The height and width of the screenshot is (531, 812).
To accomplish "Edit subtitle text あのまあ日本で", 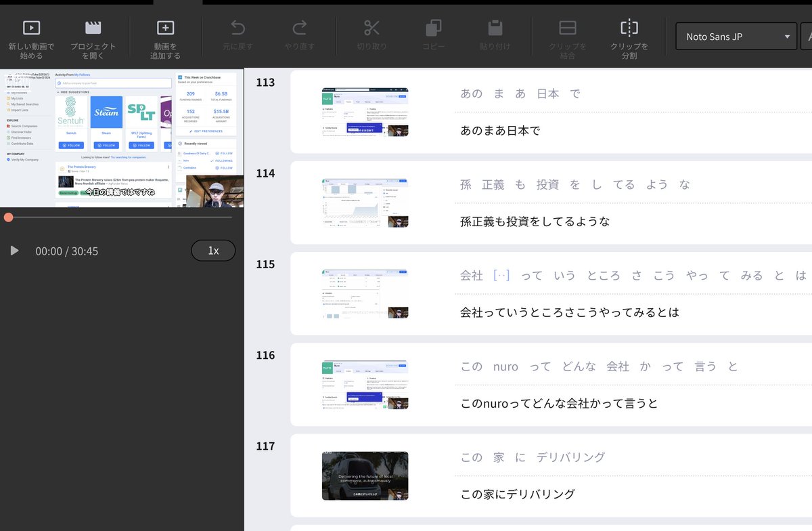I will click(x=500, y=130).
